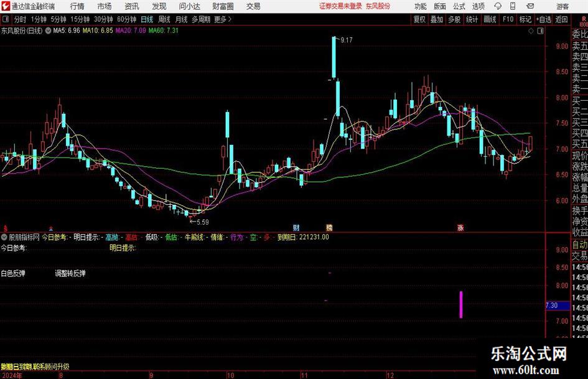
Task: Click the blue up-arrow marker below the chart
Action: point(51,228)
